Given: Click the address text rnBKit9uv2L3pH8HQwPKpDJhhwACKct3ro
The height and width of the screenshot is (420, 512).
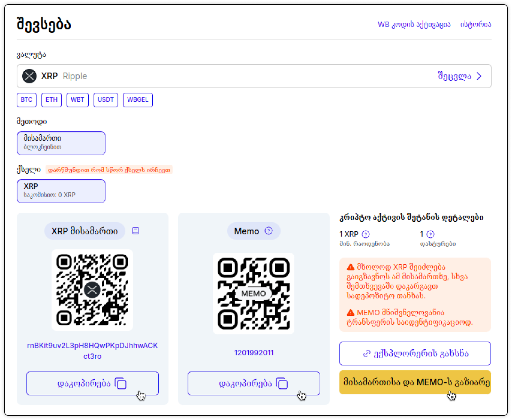Looking at the screenshot, I should (x=92, y=351).
